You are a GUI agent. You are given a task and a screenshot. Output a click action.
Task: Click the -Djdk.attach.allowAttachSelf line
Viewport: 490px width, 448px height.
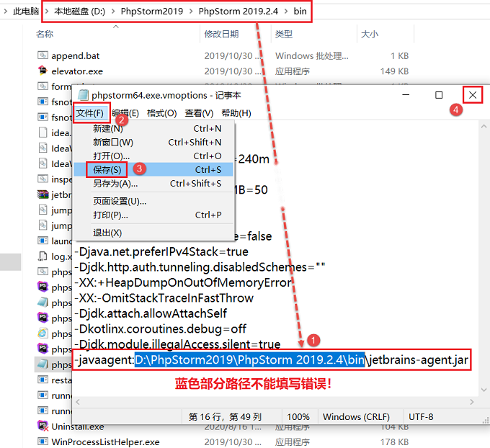(151, 313)
